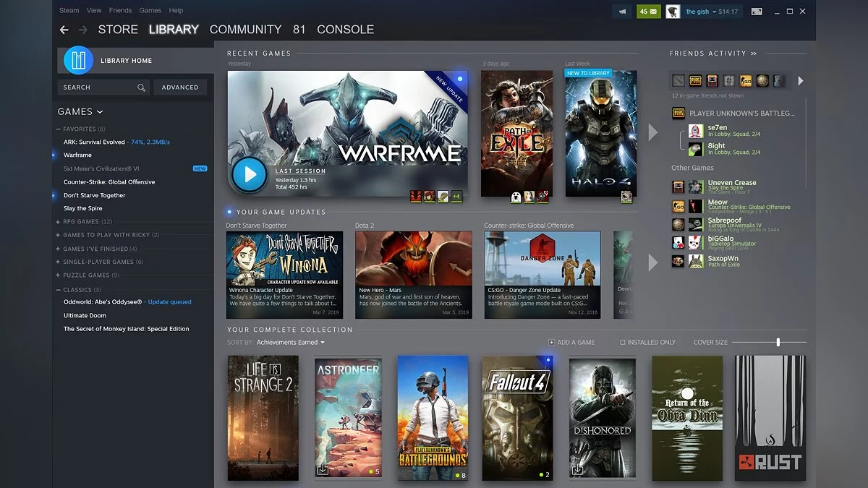This screenshot has width=868, height=488.
Task: Click the Europa Universalis coin icon in strip
Action: pos(762,80)
